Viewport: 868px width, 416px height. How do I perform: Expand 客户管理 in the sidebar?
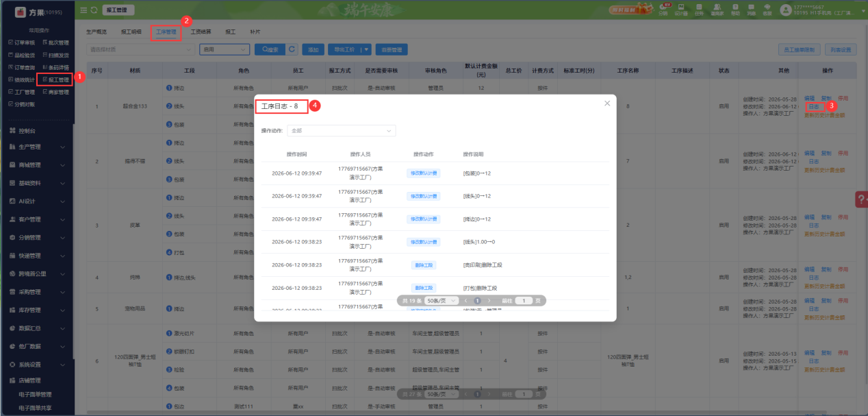coord(37,219)
